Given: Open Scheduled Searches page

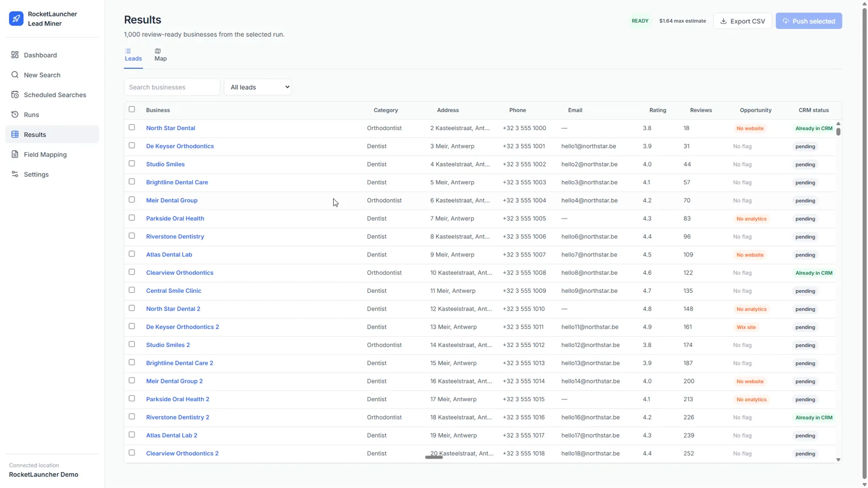Looking at the screenshot, I should (52, 94).
